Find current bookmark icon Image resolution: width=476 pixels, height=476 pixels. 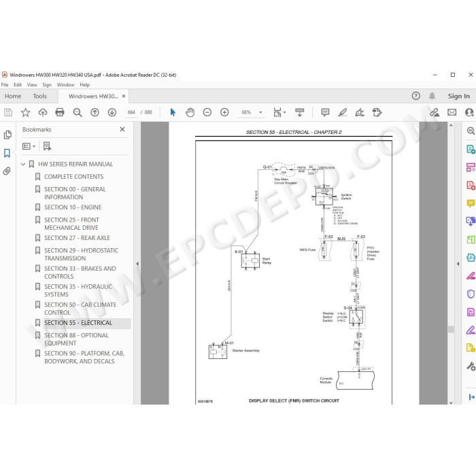(47, 146)
